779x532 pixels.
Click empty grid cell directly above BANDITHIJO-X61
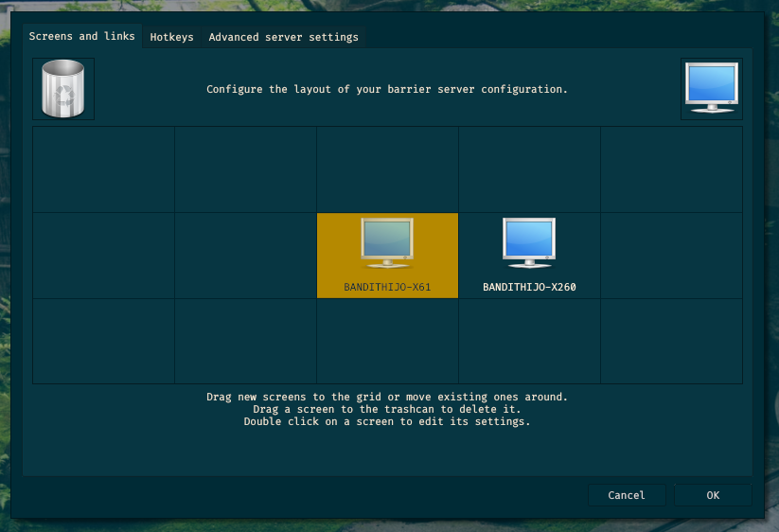tap(387, 169)
